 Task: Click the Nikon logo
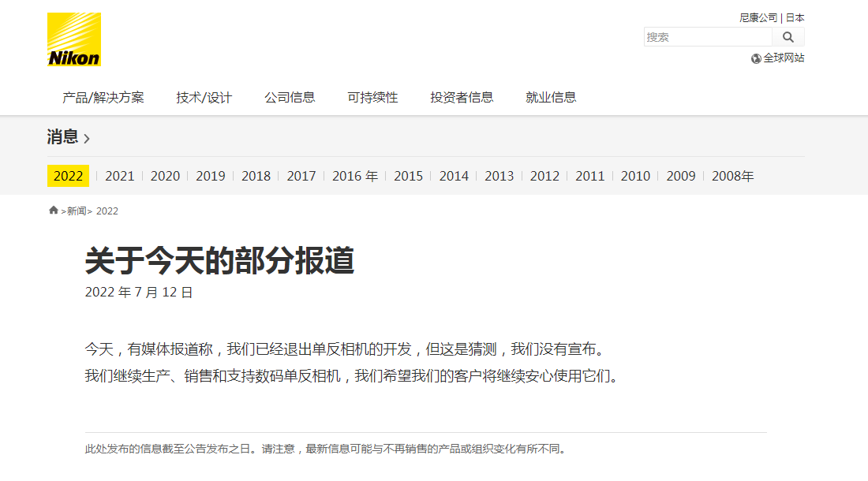pyautogui.click(x=74, y=39)
